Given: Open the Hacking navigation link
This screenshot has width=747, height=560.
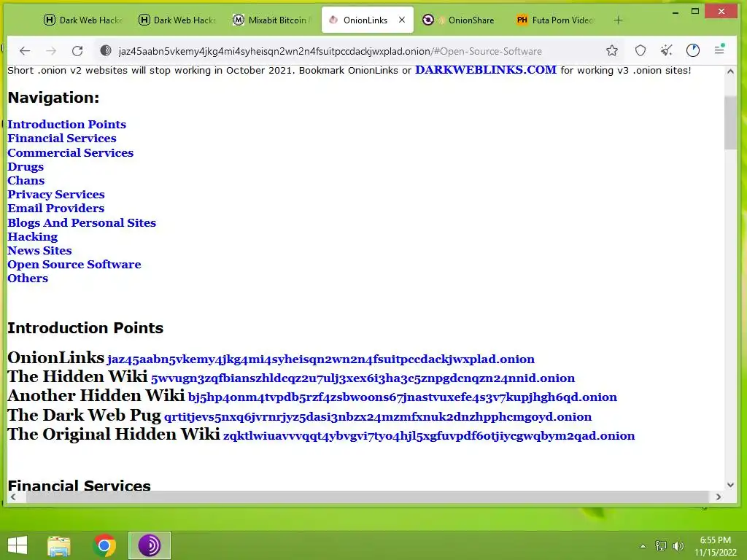Looking at the screenshot, I should (x=32, y=237).
